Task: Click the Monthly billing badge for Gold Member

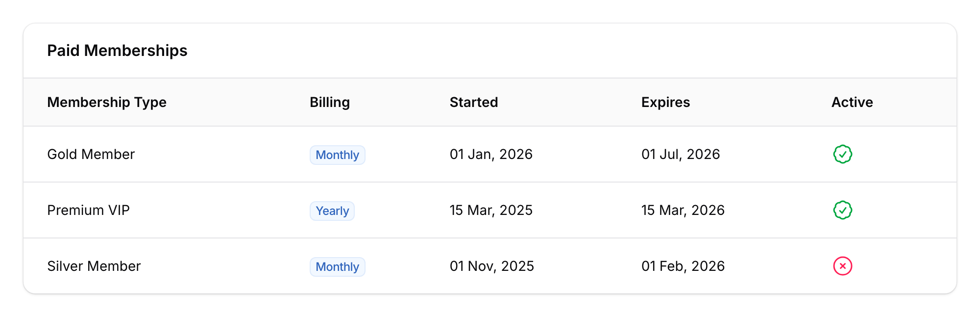Action: click(337, 155)
